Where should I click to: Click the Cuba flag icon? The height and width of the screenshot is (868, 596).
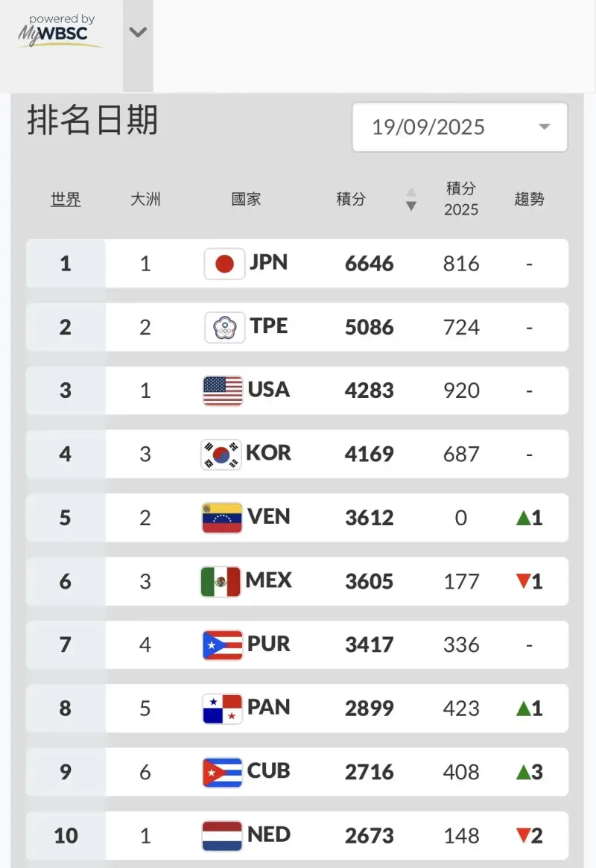[222, 772]
